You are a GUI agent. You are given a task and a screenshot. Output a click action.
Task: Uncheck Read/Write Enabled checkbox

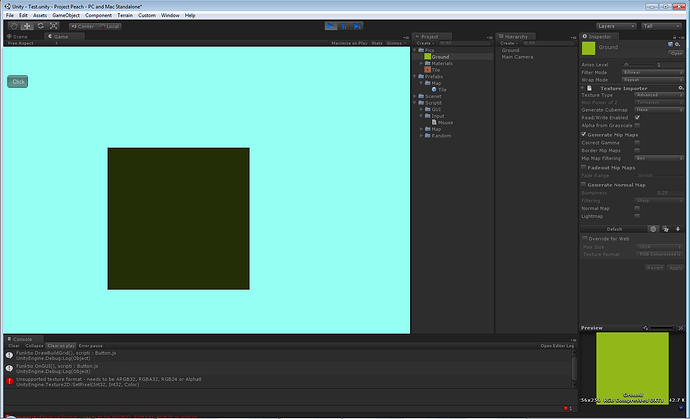pos(637,118)
